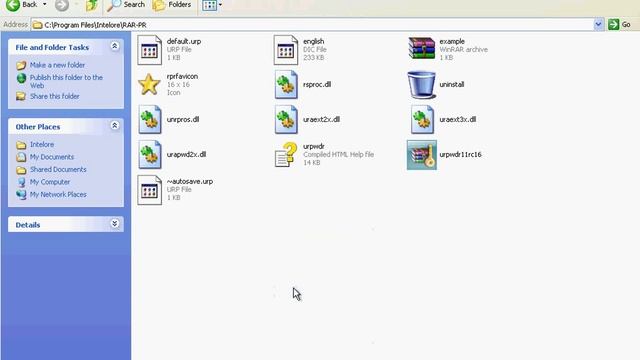Toggle the Folders tree pane
Image resolution: width=640 pixels, height=360 pixels.
point(172,5)
